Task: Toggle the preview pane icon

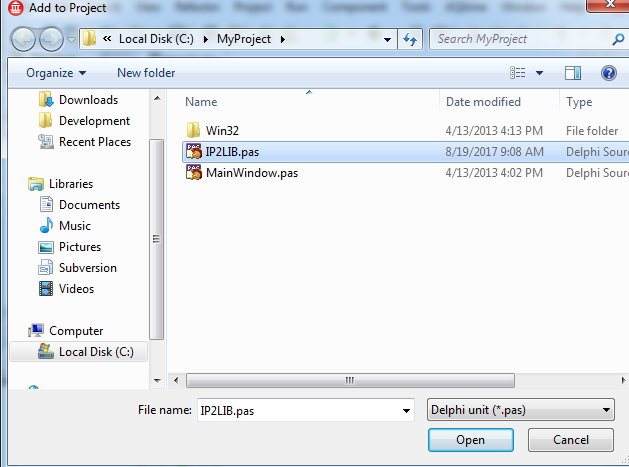Action: point(573,73)
